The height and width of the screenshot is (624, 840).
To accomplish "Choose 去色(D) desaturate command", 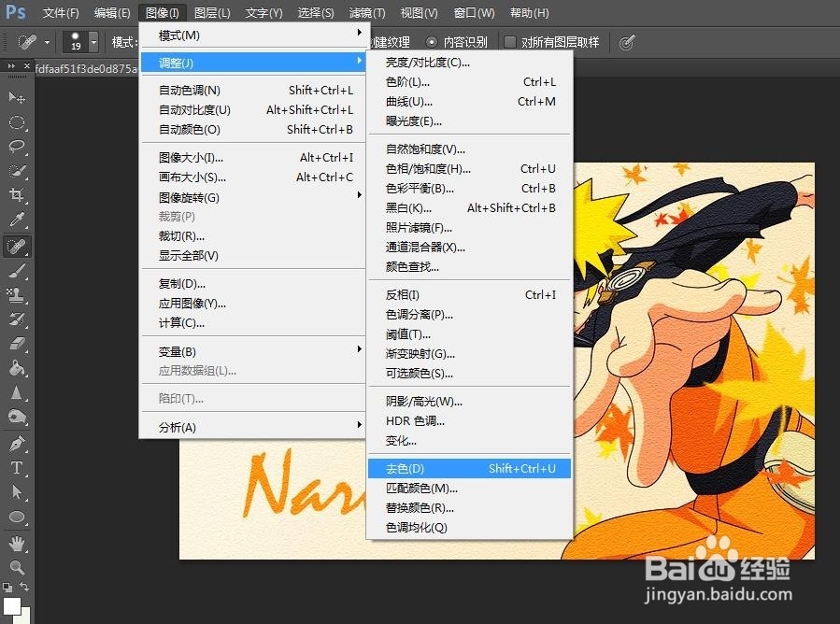I will pyautogui.click(x=469, y=469).
